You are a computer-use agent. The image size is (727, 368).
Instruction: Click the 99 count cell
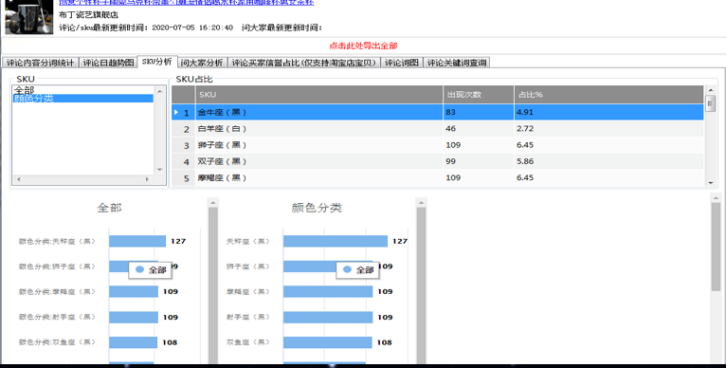(478, 161)
